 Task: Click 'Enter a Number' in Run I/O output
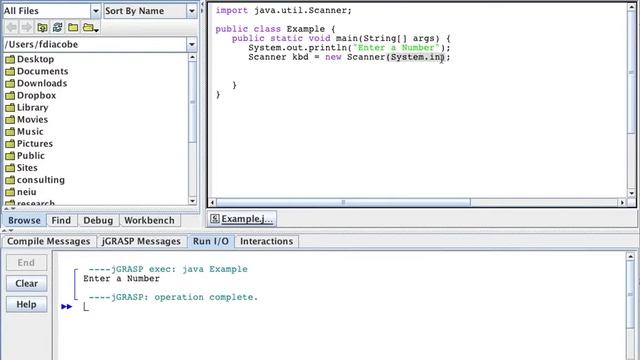click(x=121, y=278)
